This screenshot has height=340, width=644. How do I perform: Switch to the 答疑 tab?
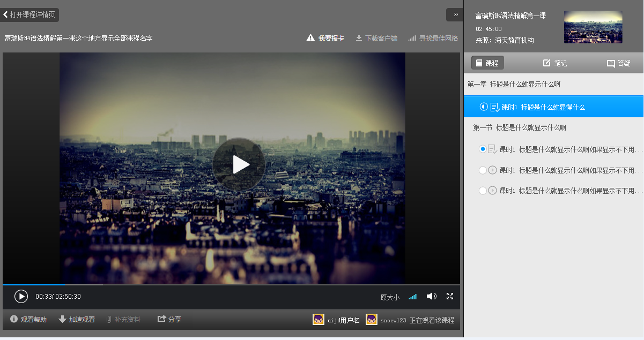(x=618, y=63)
